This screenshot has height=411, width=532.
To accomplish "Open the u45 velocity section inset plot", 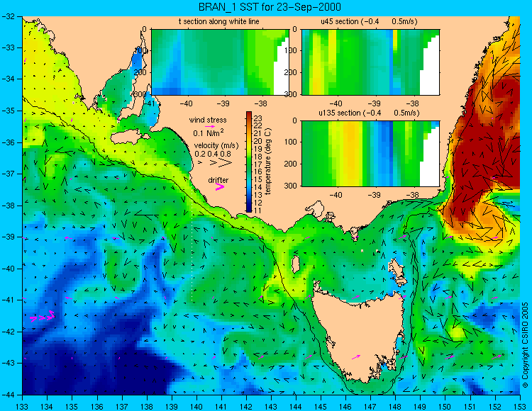I will (370, 62).
